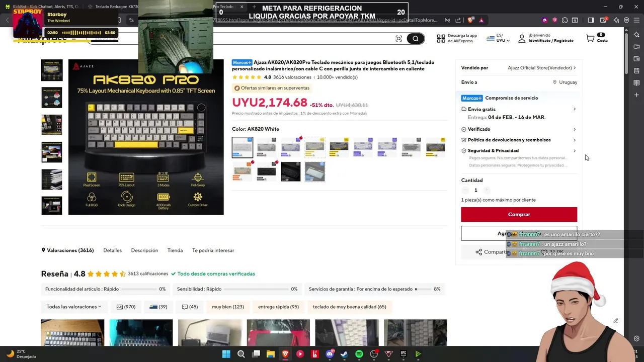This screenshot has width=644, height=362.
Task: Click the Brave Rewards triangle icon
Action: tap(481, 20)
